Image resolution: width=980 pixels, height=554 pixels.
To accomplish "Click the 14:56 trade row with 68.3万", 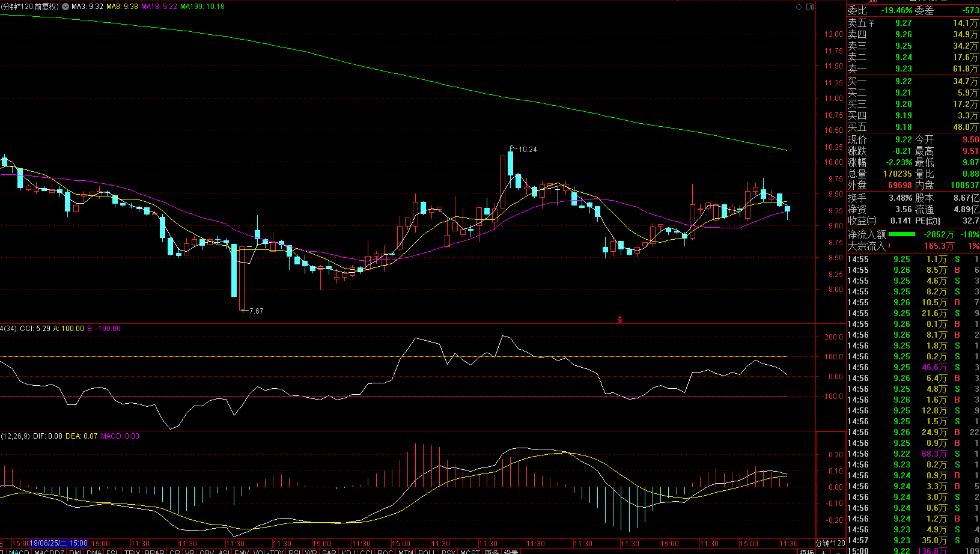I will click(913, 454).
